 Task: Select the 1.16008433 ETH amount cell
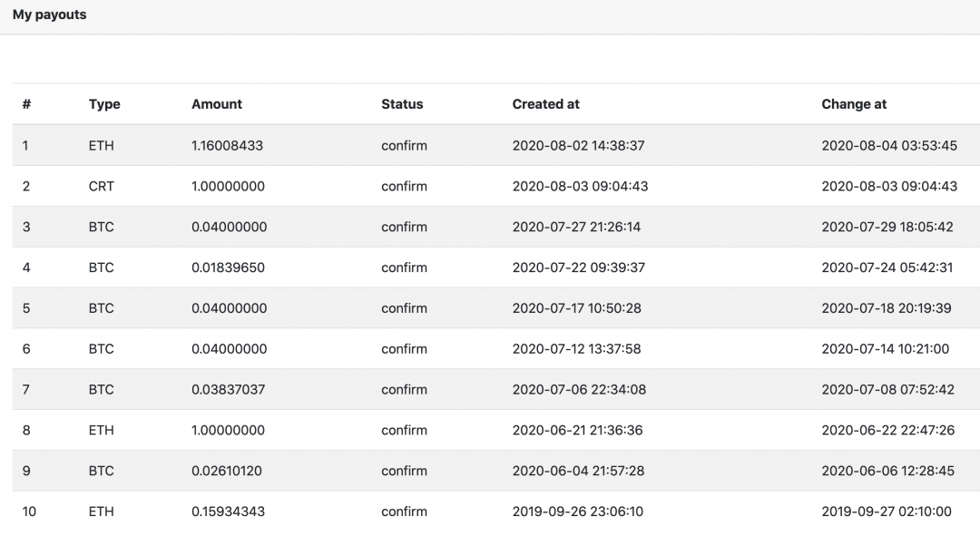point(227,145)
